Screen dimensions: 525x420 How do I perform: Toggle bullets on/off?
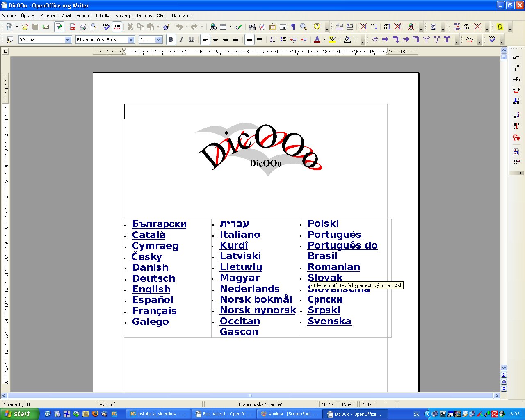283,39
